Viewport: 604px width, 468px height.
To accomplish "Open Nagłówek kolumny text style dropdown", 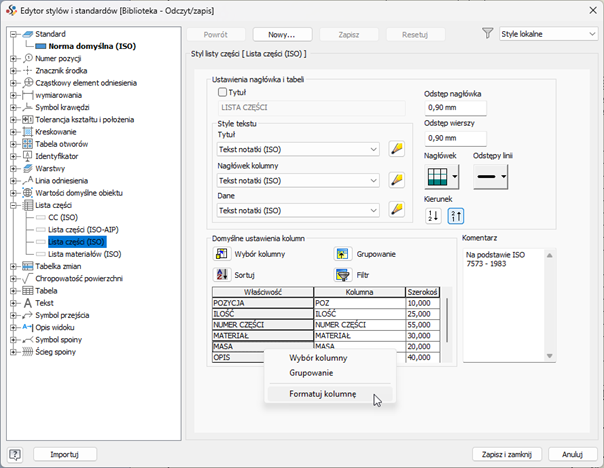I will [298, 180].
